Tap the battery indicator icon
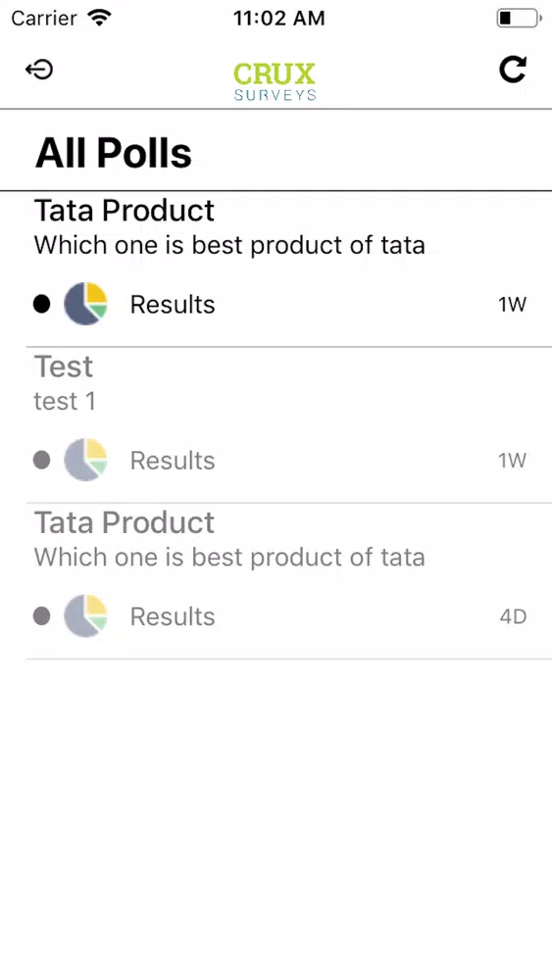 519,18
